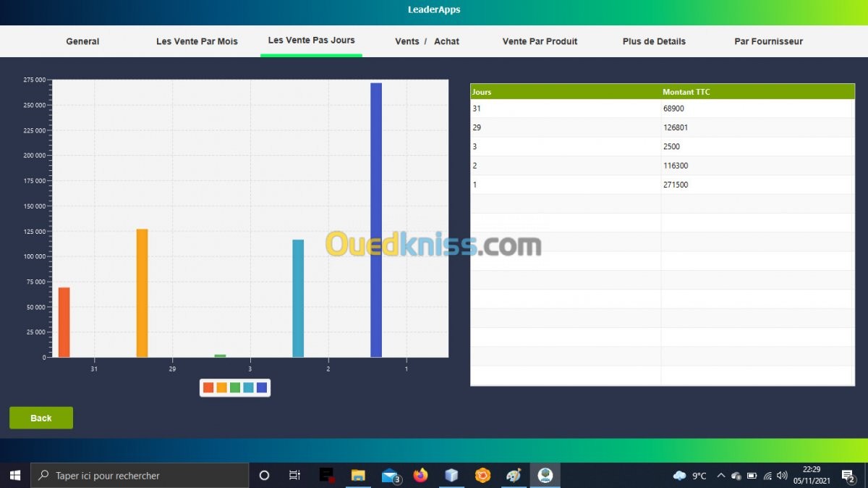This screenshot has width=868, height=488.
Task: Click the Montant TTC column header
Action: click(x=757, y=92)
